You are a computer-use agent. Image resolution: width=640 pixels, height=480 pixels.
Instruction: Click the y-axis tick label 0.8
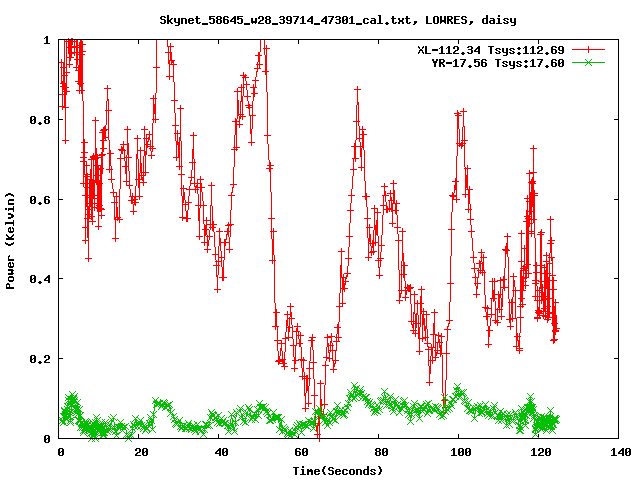tap(40, 120)
